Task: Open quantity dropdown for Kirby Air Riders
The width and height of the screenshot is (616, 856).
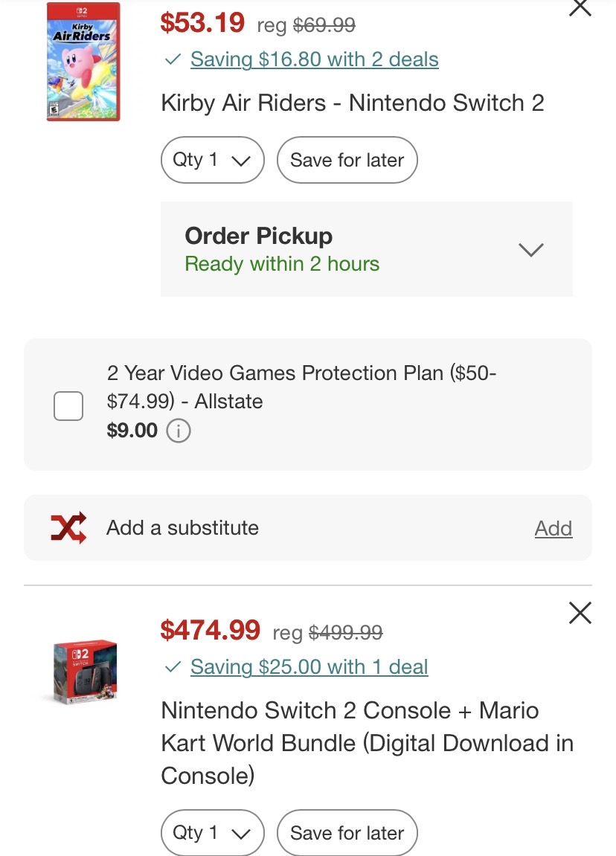Action: 212,160
